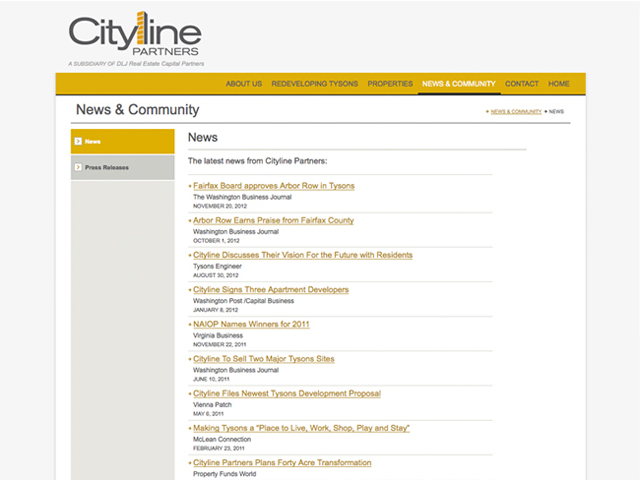640x480 pixels.
Task: Click 'Tysons Engineer' source text
Action: click(x=218, y=267)
